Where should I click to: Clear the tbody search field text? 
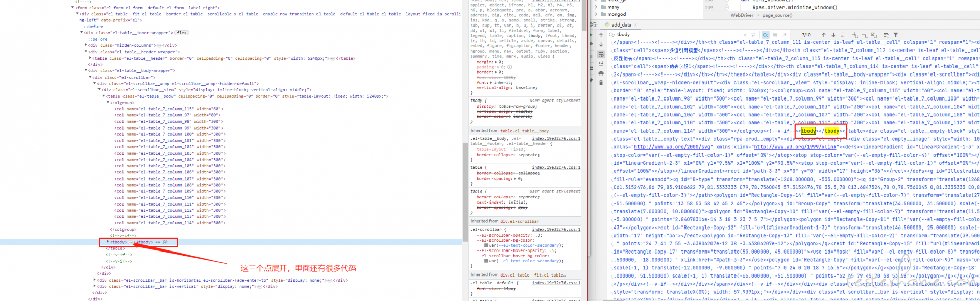point(745,35)
